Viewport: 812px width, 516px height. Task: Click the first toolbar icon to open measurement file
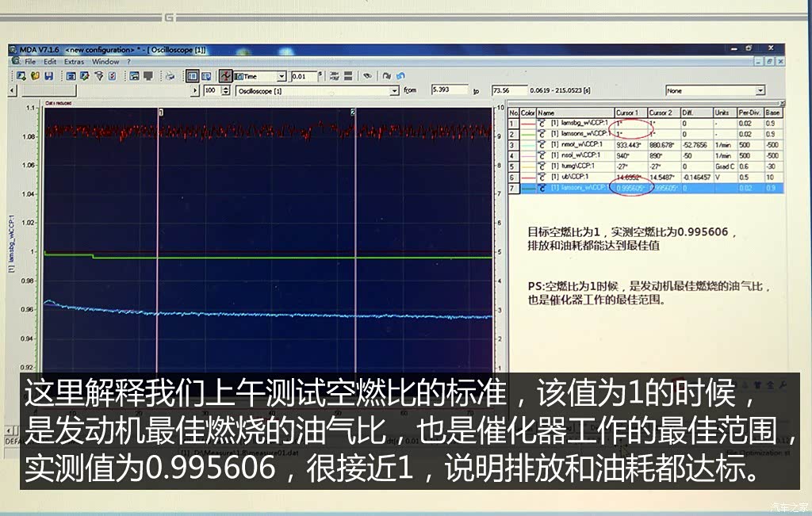pos(21,76)
